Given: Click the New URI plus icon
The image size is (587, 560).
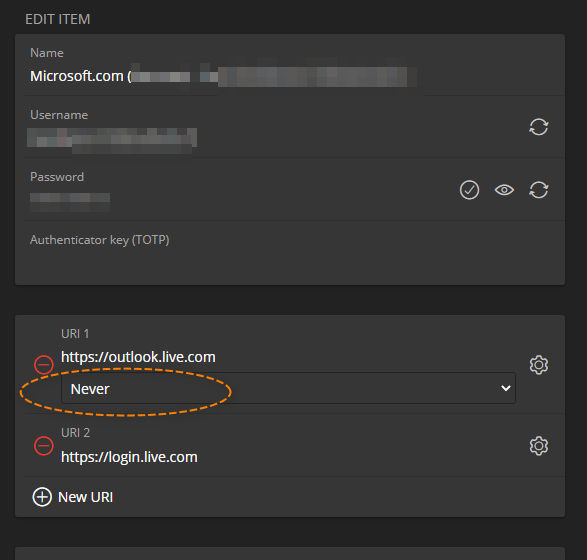Looking at the screenshot, I should click(x=42, y=497).
